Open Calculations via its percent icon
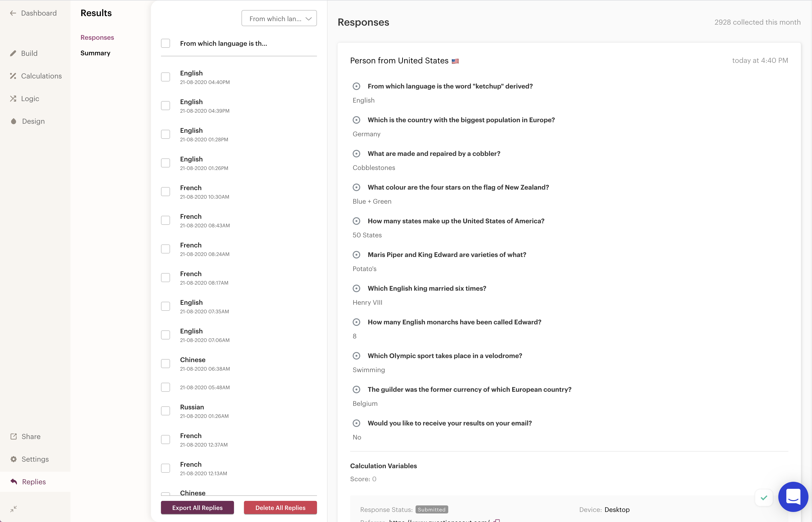Image resolution: width=812 pixels, height=522 pixels. point(13,76)
